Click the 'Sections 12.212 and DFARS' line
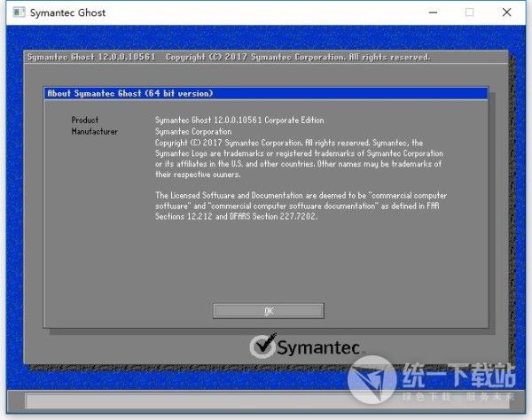This screenshot has height=420, width=532. pos(237,216)
